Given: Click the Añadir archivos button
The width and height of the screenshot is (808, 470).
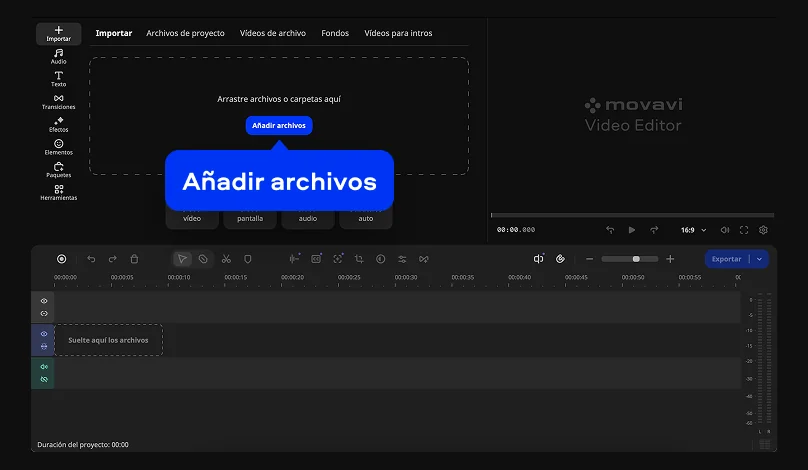Looking at the screenshot, I should [x=279, y=125].
